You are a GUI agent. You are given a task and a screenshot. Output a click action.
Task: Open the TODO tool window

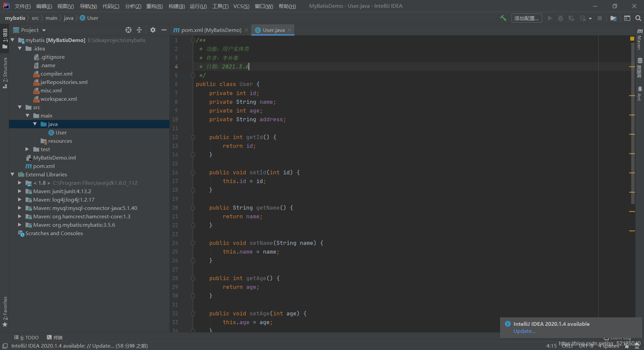[26, 338]
